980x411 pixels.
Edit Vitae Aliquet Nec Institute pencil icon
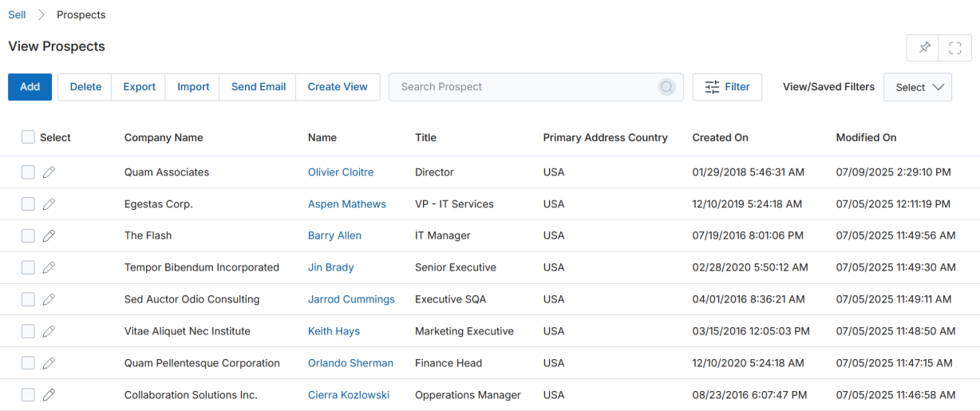49,331
